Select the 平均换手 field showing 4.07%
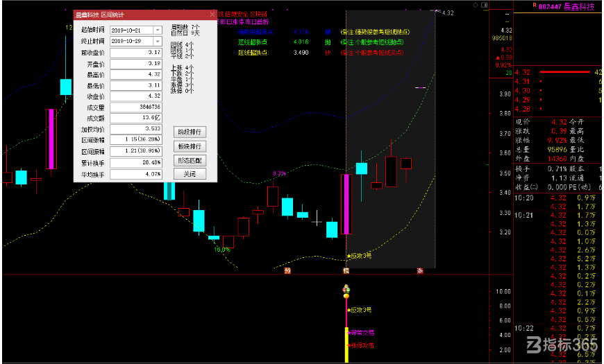 point(136,174)
